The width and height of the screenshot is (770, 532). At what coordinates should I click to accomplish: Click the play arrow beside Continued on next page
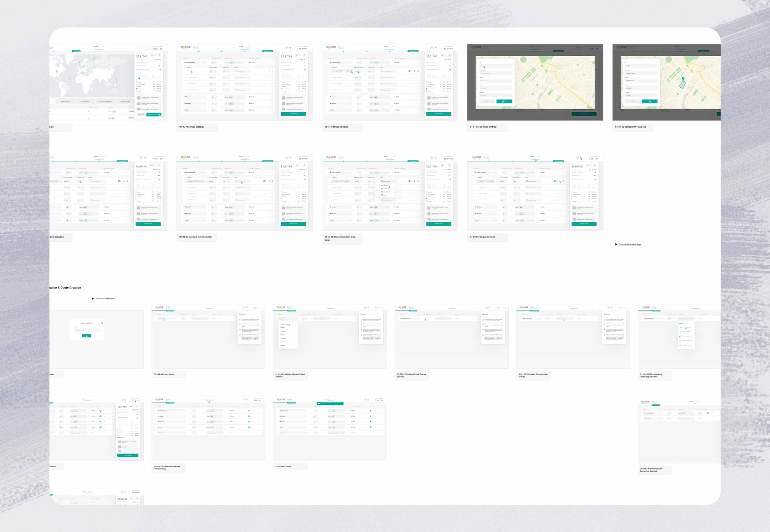[x=616, y=244]
